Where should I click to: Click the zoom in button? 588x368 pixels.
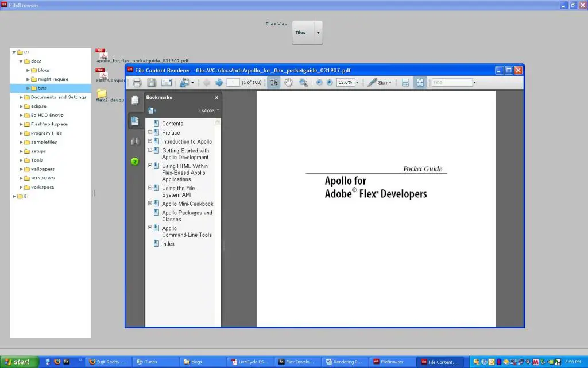[330, 83]
